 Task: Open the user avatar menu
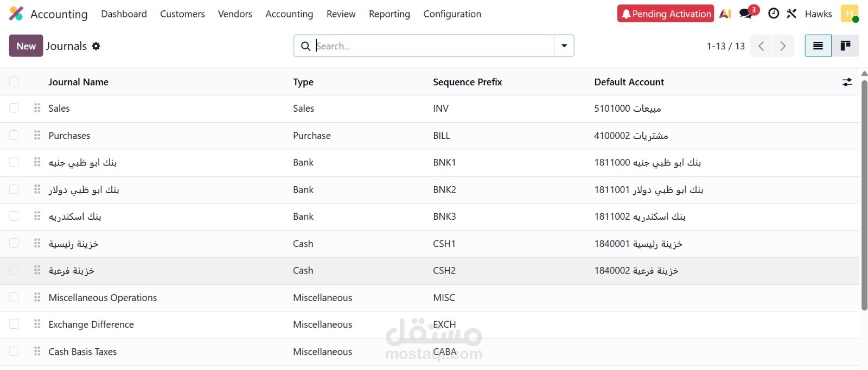[850, 14]
